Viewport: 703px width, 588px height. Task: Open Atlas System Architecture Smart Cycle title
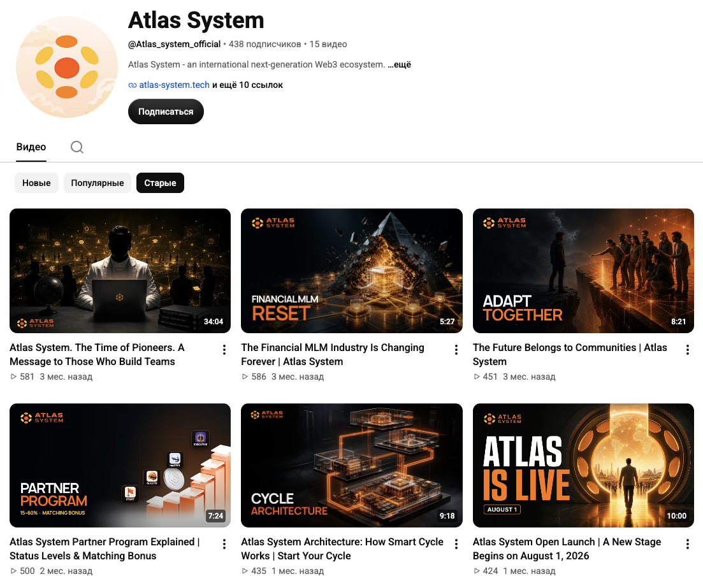tap(342, 549)
